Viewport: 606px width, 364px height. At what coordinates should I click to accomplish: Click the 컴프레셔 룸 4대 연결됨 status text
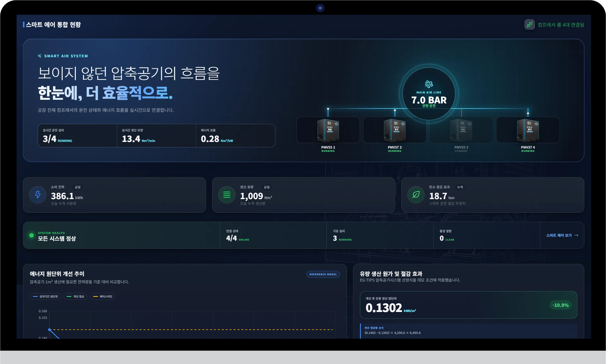point(561,25)
